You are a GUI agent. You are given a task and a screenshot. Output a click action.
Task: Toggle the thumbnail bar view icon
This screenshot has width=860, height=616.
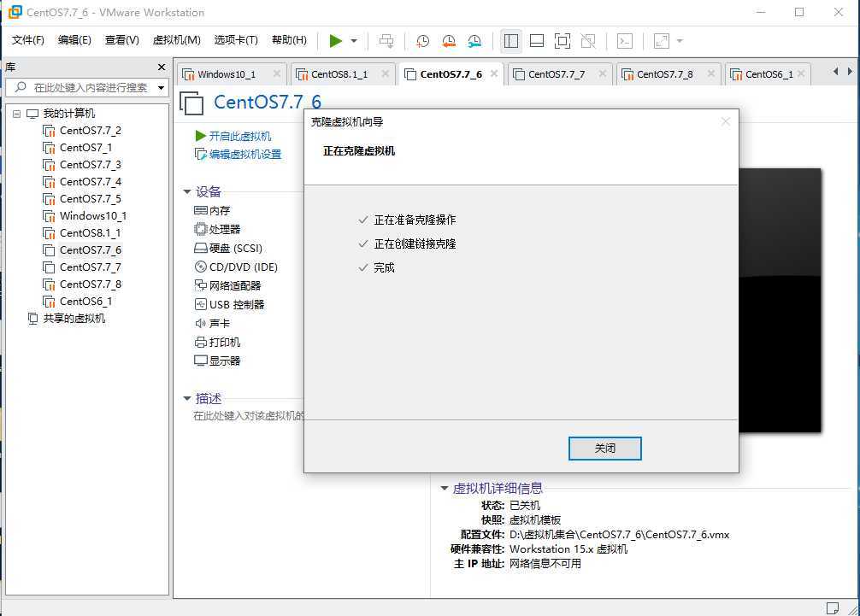point(537,41)
